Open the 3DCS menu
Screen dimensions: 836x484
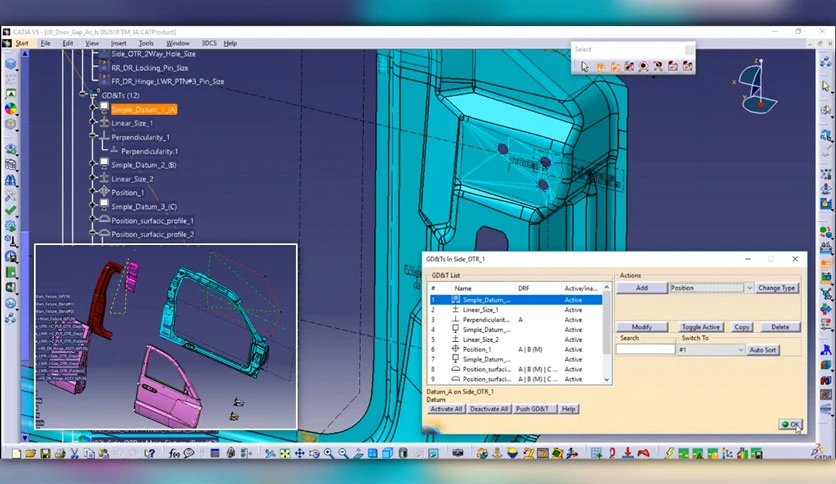click(209, 43)
